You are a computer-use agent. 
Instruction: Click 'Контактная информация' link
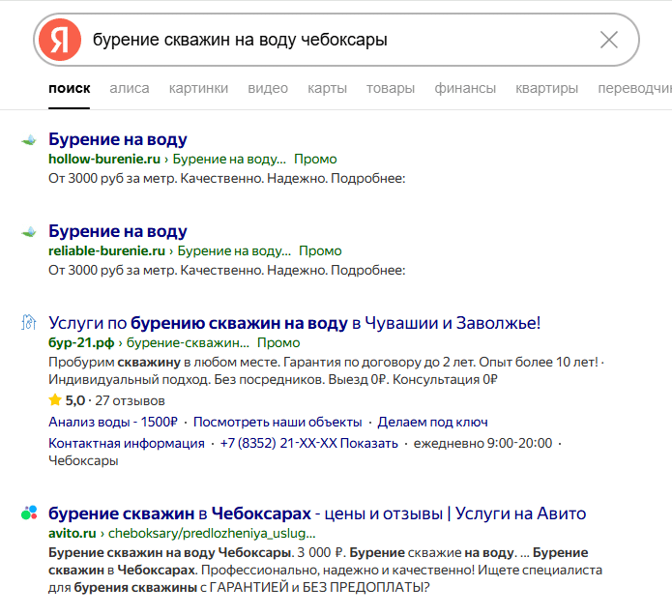[x=127, y=443]
